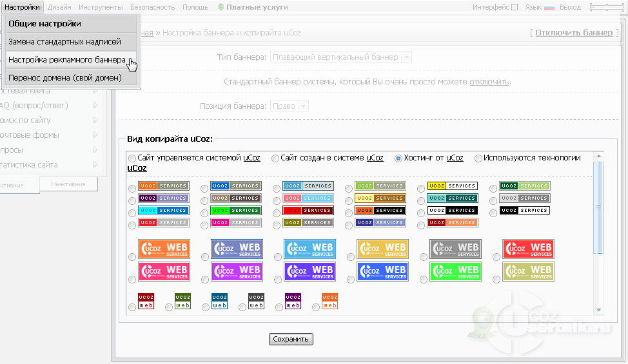Mark radio beside orange-and-black UCOZ SERVICES small banner
This screenshot has width=628, height=364.
pyautogui.click(x=348, y=213)
